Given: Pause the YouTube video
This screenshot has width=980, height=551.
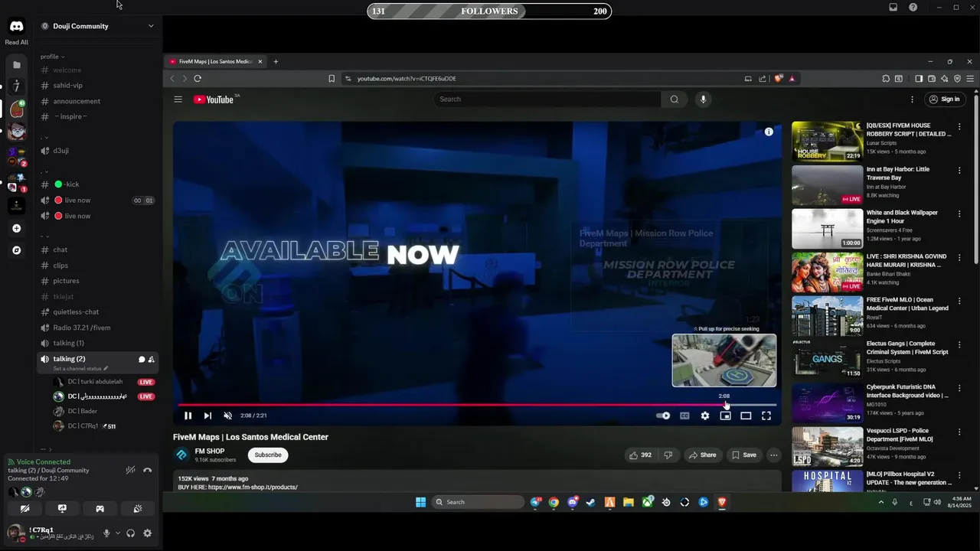Looking at the screenshot, I should [x=188, y=416].
